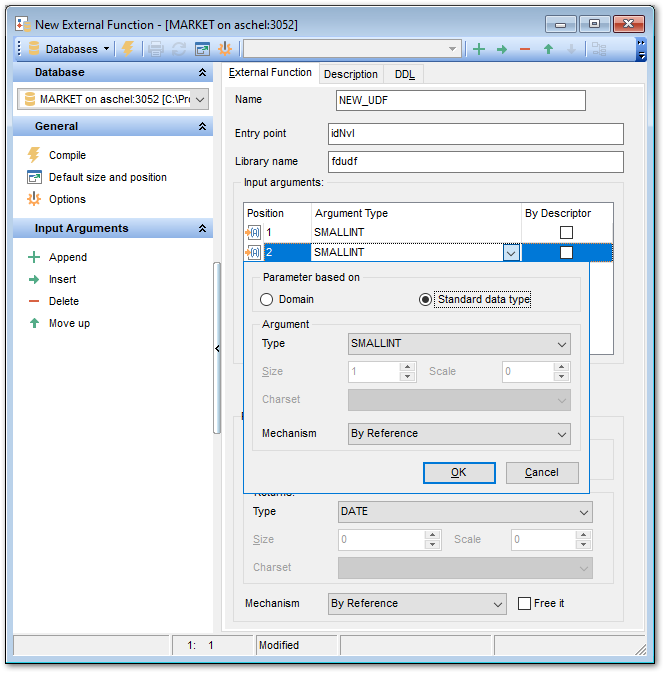Select the Standard data type option
664x673 pixels.
tap(426, 299)
